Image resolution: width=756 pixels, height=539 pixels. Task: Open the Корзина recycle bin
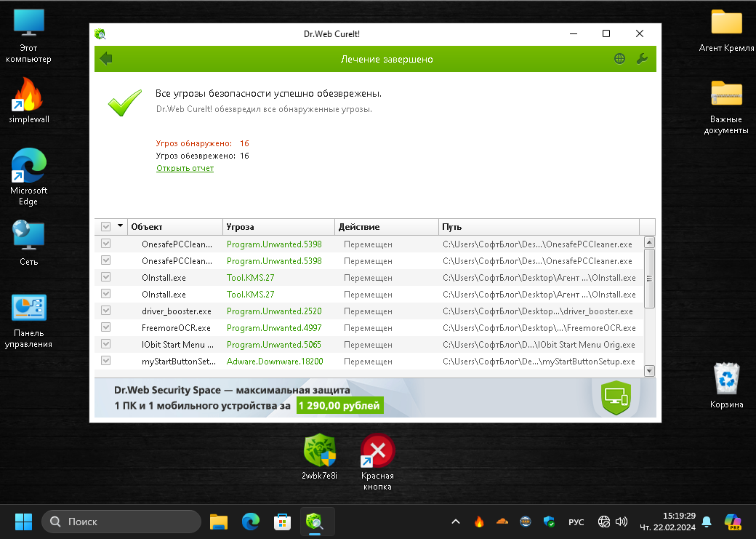click(x=726, y=386)
